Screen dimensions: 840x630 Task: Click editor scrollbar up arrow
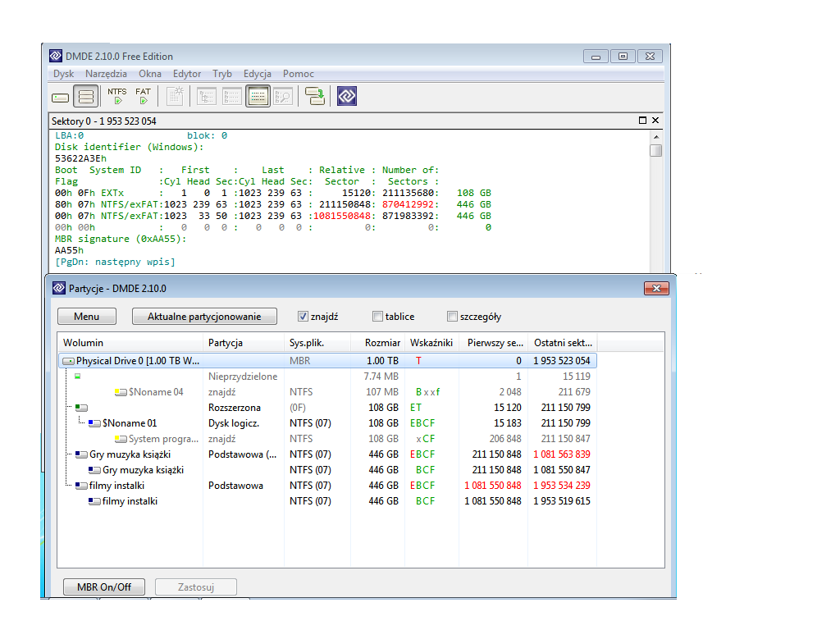pos(655,137)
